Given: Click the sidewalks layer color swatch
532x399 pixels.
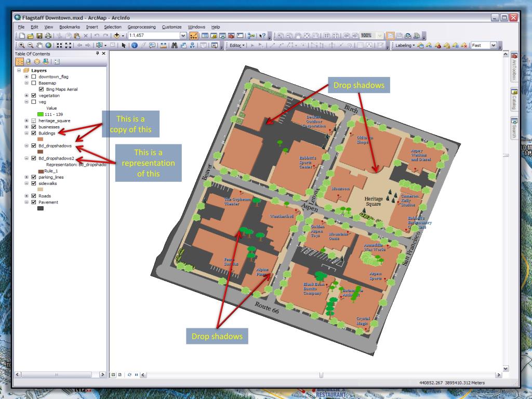Looking at the screenshot, I should (41, 190).
